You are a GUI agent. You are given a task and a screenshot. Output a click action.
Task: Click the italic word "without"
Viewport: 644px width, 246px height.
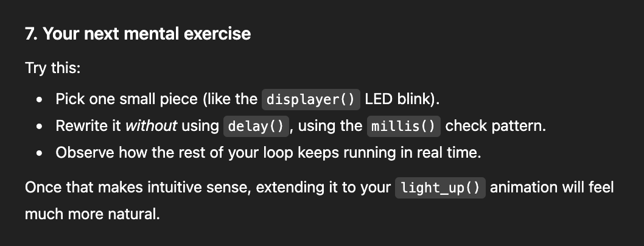[151, 126]
